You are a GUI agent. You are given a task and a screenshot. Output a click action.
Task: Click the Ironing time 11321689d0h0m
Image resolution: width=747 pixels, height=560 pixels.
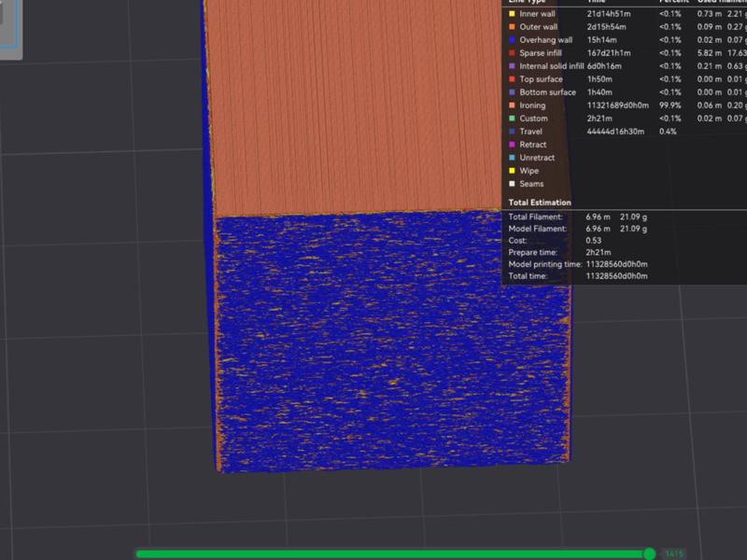pyautogui.click(x=618, y=105)
